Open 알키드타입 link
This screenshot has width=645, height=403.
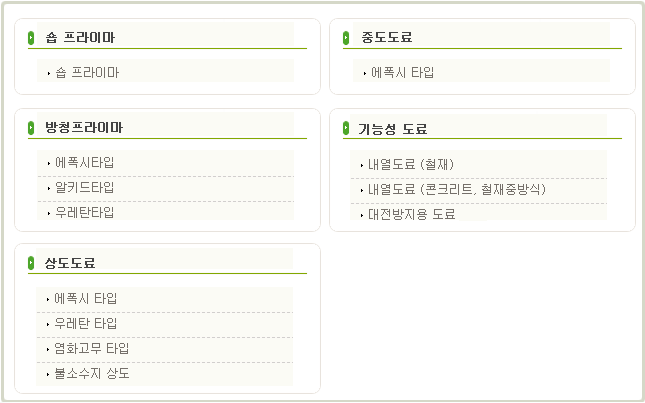pyautogui.click(x=85, y=188)
